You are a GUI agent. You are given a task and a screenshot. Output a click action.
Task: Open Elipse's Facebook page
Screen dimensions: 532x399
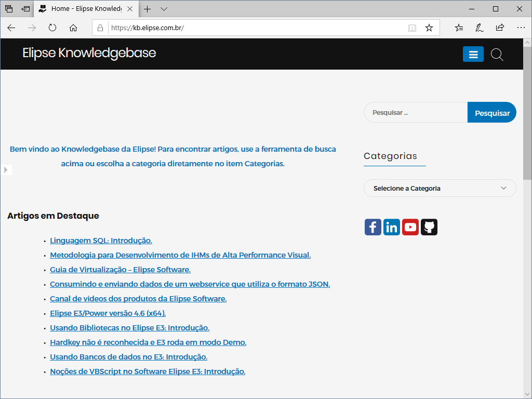(373, 227)
